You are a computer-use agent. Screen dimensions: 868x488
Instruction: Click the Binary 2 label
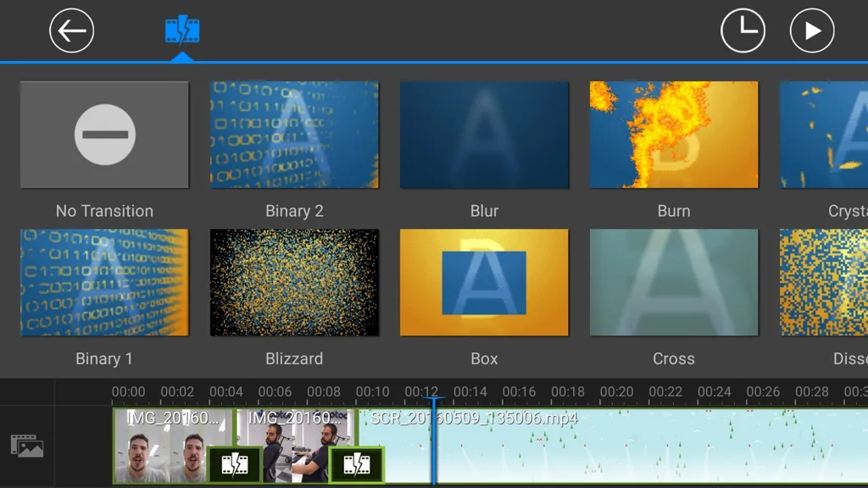(x=294, y=211)
